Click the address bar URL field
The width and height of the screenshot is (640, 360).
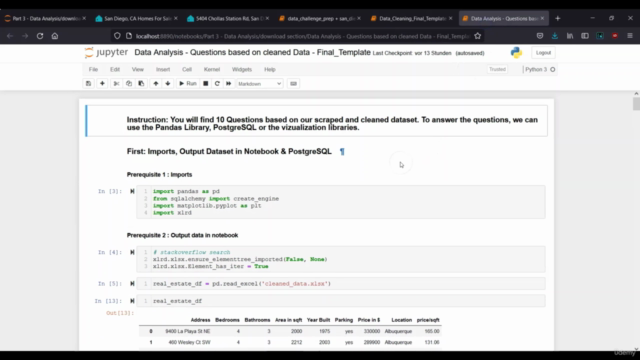(303, 36)
